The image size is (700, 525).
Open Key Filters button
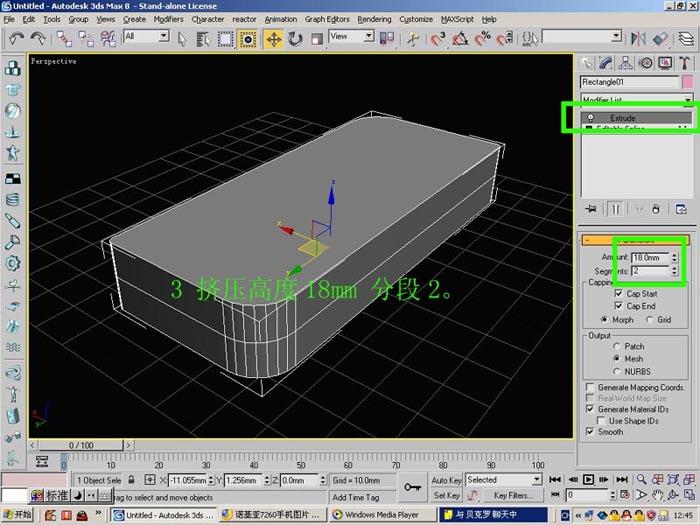(511, 495)
